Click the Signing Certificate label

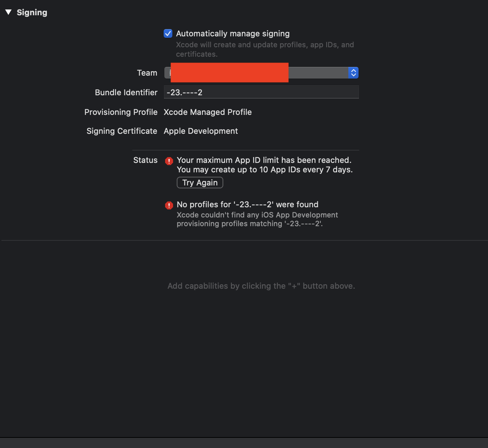(122, 131)
